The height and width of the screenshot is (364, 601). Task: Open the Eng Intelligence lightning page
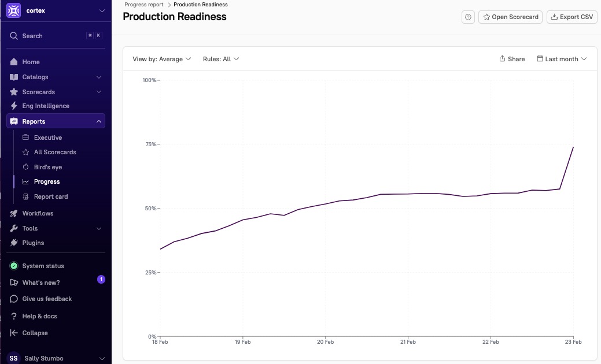45,106
